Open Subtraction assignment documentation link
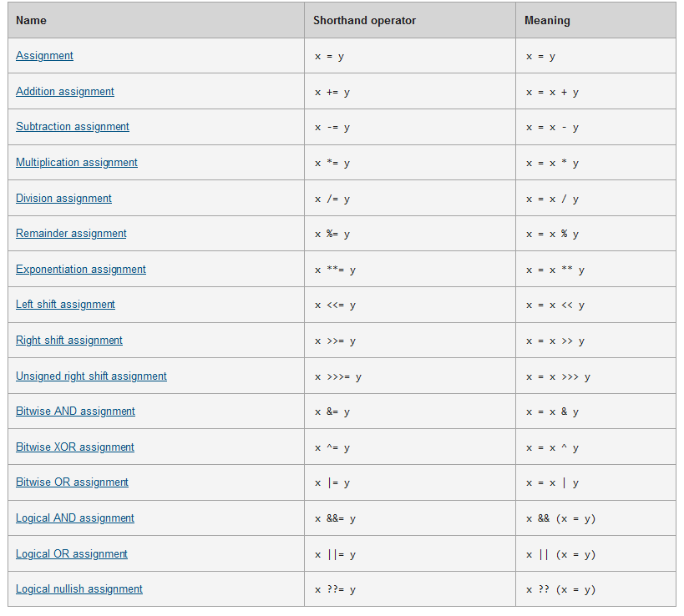684x616 pixels. (x=73, y=127)
